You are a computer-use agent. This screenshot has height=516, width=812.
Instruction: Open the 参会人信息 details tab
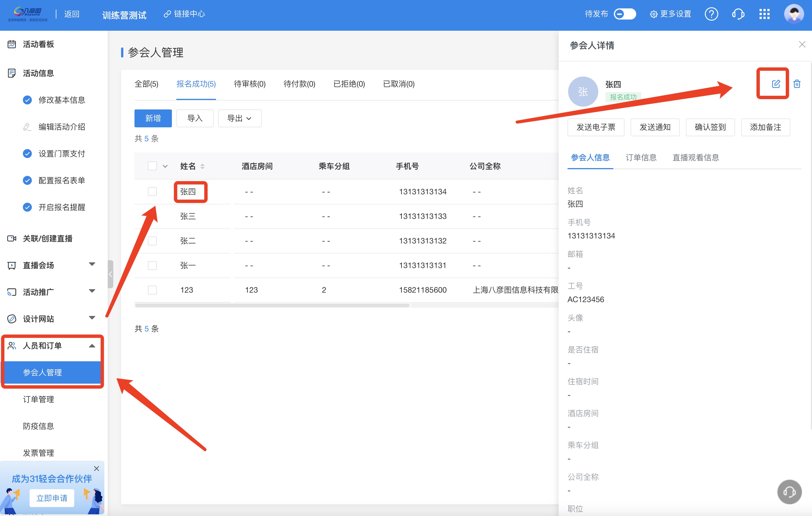coord(590,157)
